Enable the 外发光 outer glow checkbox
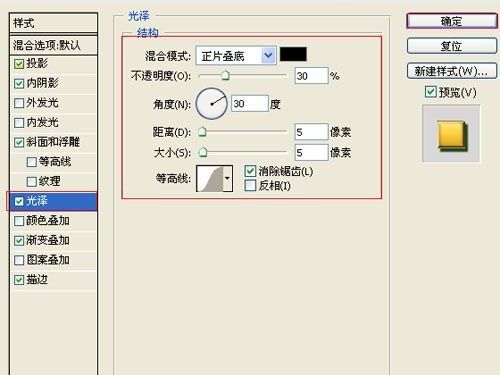 [19, 103]
